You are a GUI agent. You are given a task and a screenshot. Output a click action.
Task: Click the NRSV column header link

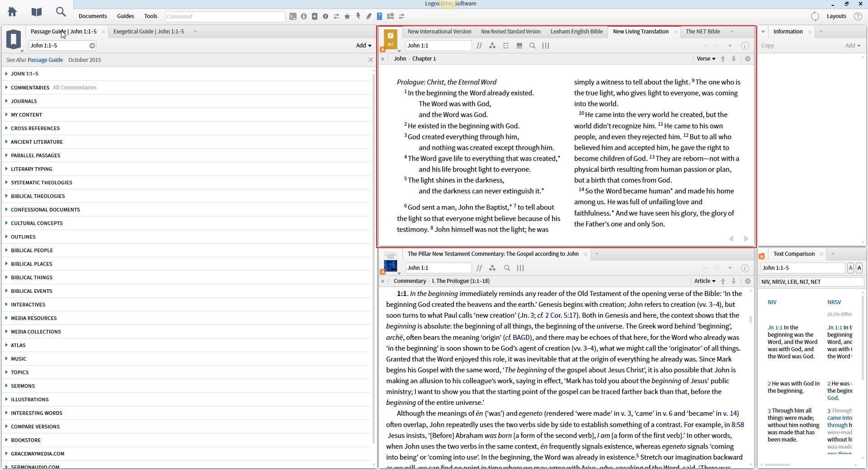tap(834, 302)
